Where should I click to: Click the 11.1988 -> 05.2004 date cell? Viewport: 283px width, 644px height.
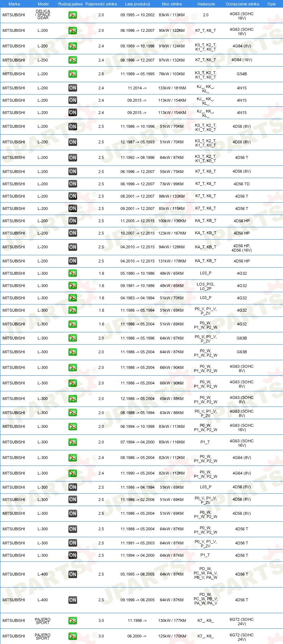(x=138, y=529)
